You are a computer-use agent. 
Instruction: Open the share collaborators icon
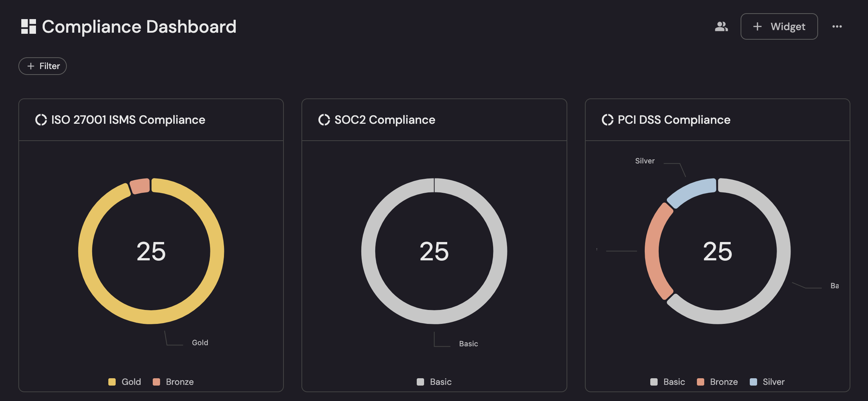pyautogui.click(x=721, y=26)
